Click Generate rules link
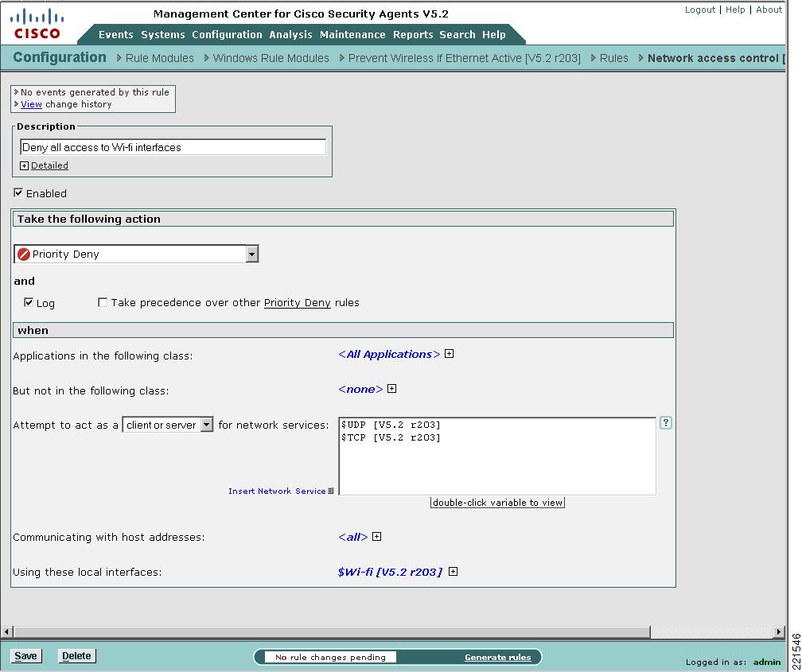 pyautogui.click(x=498, y=658)
